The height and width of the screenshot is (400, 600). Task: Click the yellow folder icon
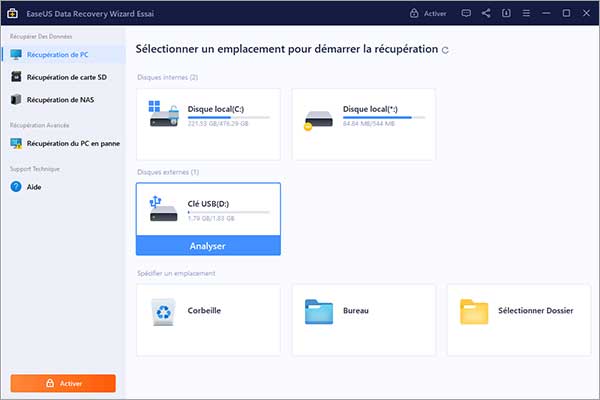pos(474,312)
